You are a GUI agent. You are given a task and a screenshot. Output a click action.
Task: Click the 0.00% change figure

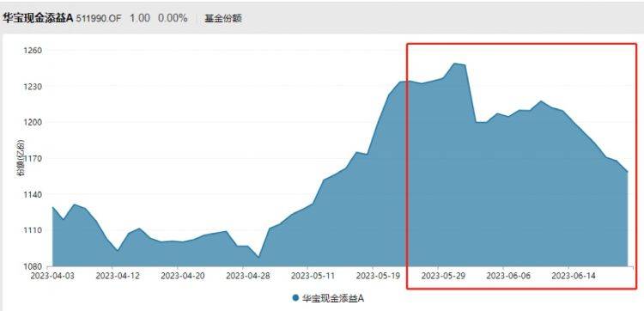pos(173,19)
